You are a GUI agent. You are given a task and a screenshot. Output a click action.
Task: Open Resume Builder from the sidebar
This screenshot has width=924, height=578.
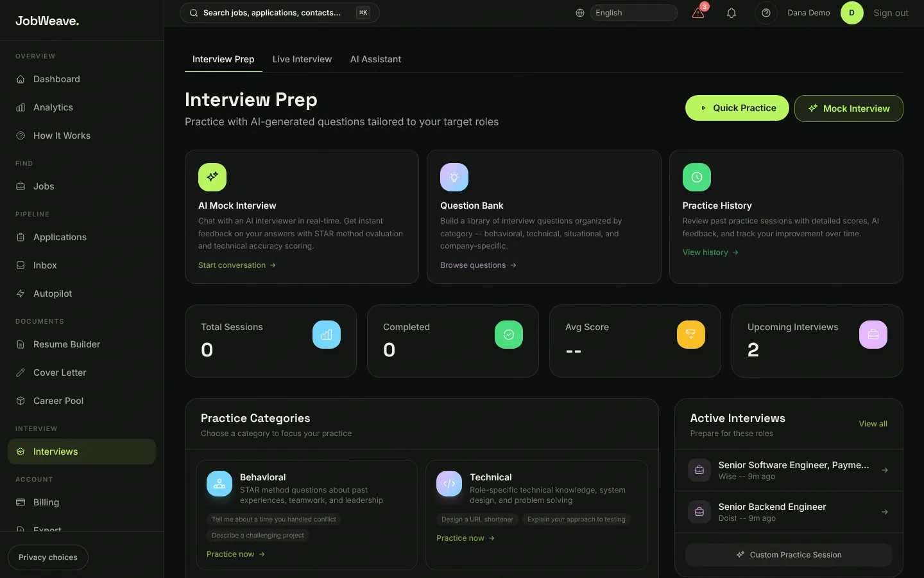(81, 344)
